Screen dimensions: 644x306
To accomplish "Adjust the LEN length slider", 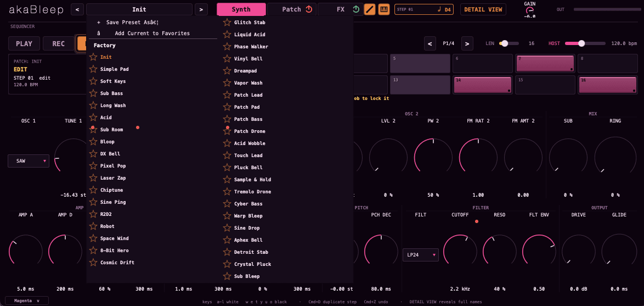I will coord(509,43).
